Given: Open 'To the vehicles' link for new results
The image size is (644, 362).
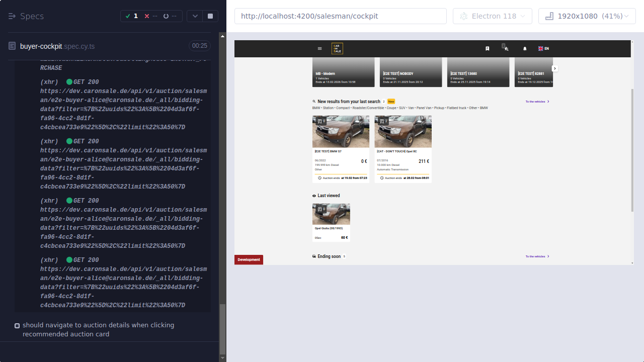Looking at the screenshot, I should click(535, 101).
